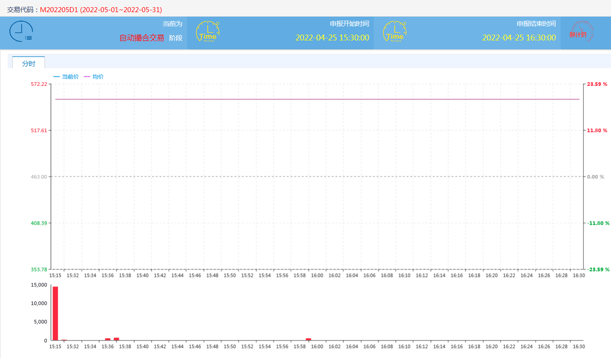
Task: Click the volume bar at 15:36
Action: (x=107, y=339)
